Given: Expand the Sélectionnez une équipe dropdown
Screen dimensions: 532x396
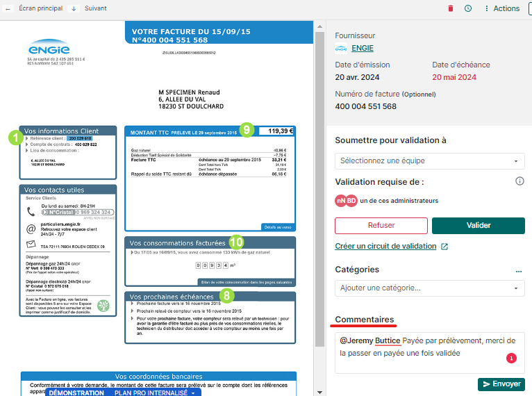Looking at the screenshot, I should 429,160.
